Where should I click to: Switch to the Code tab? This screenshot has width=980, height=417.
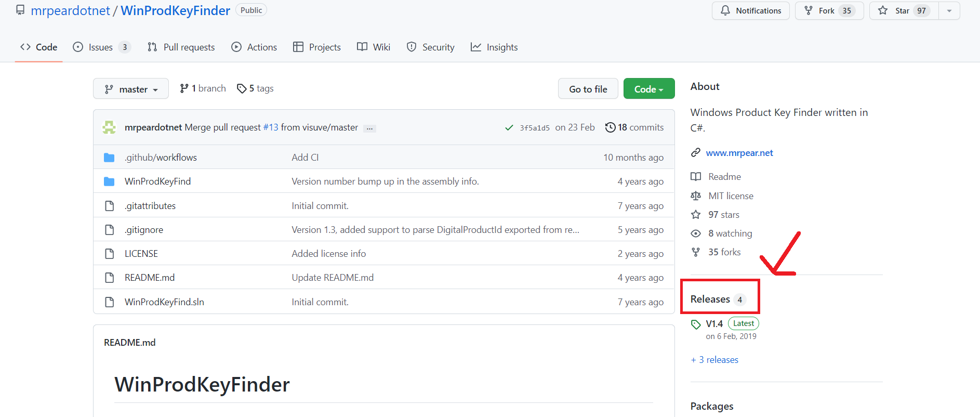[38, 47]
